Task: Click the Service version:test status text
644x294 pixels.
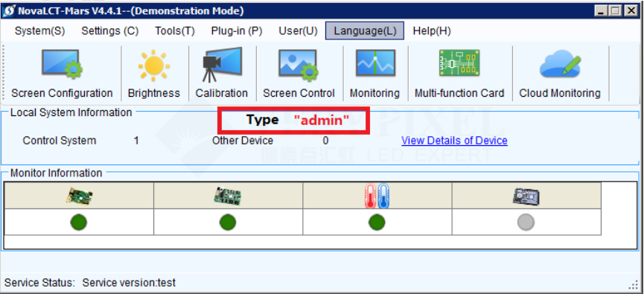Action: pyautogui.click(x=129, y=283)
